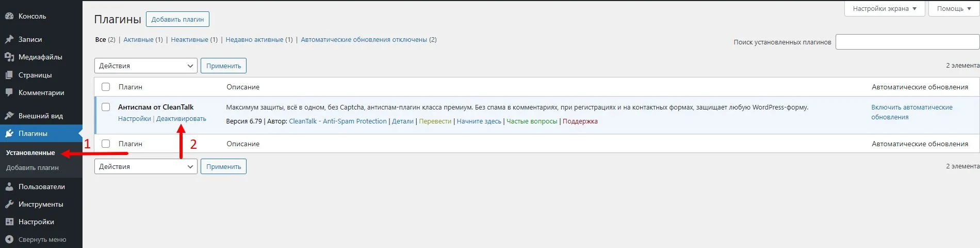Click the Медиафайлы media icon

[9, 57]
